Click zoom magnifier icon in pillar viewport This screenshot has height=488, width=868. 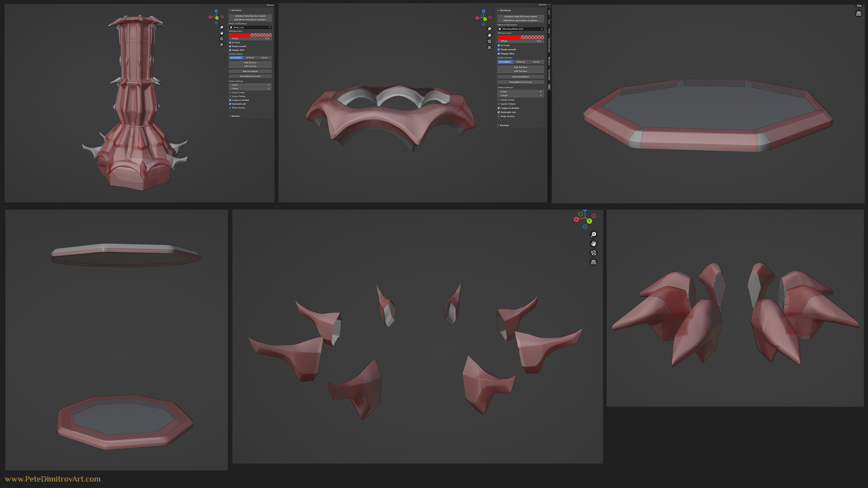tap(222, 27)
